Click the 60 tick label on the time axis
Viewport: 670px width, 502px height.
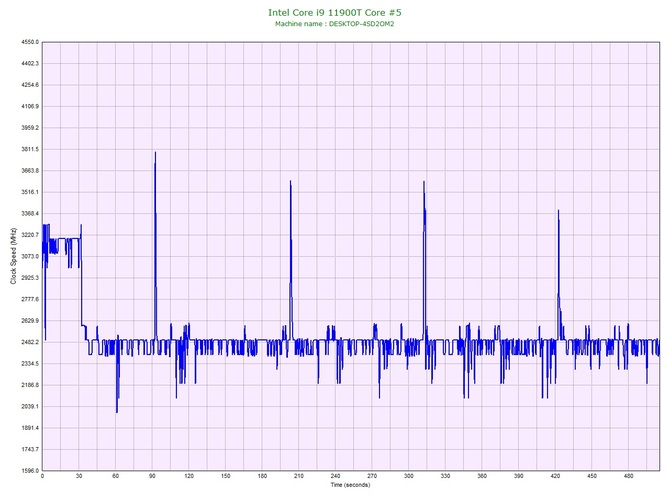point(116,476)
